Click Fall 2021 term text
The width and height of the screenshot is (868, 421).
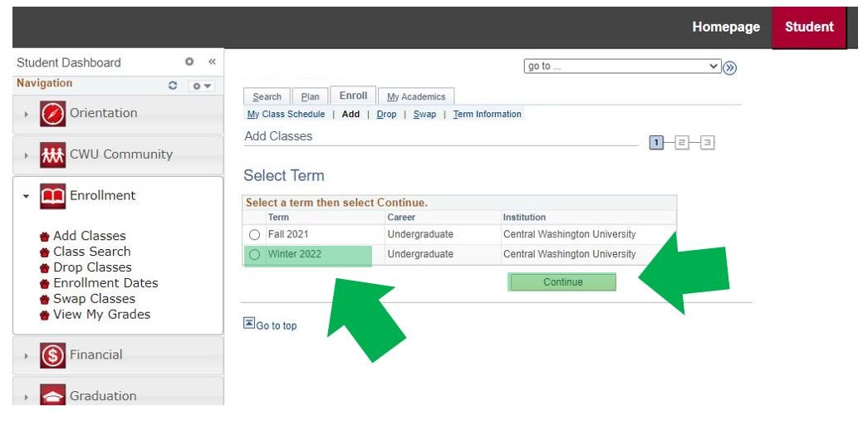[287, 234]
